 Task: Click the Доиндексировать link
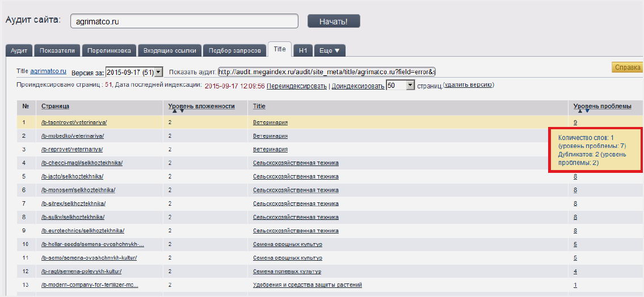click(357, 86)
